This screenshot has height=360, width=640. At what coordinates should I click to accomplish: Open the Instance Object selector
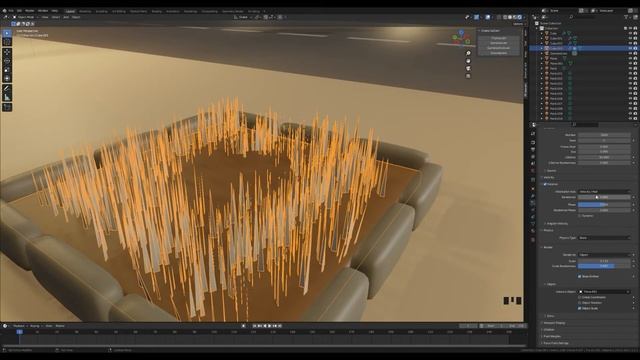(604, 291)
